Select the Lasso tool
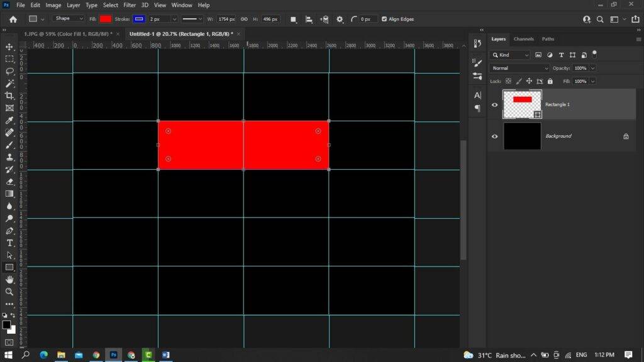644x362 pixels. (x=9, y=72)
